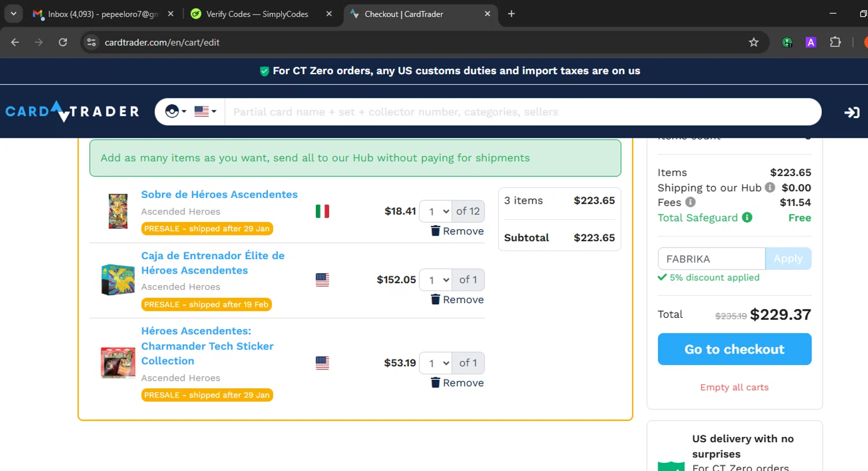Image resolution: width=868 pixels, height=471 pixels.
Task: Close the Gmail Inbox tab
Action: [171, 14]
